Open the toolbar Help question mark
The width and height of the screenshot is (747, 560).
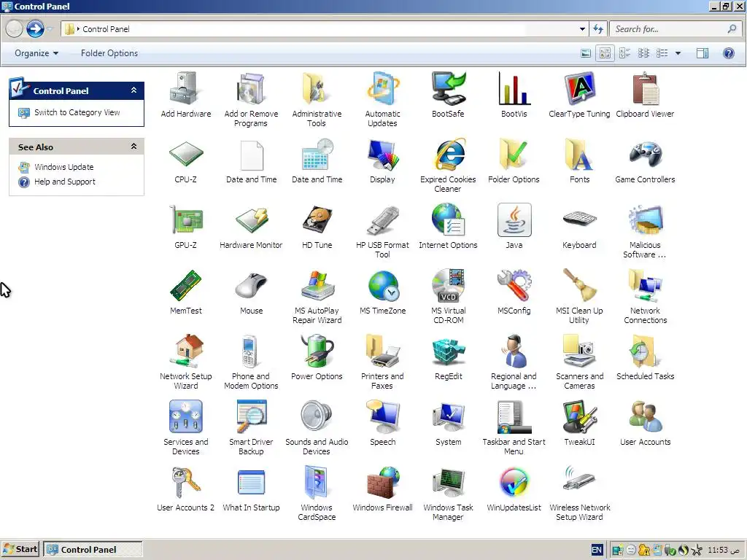point(729,53)
